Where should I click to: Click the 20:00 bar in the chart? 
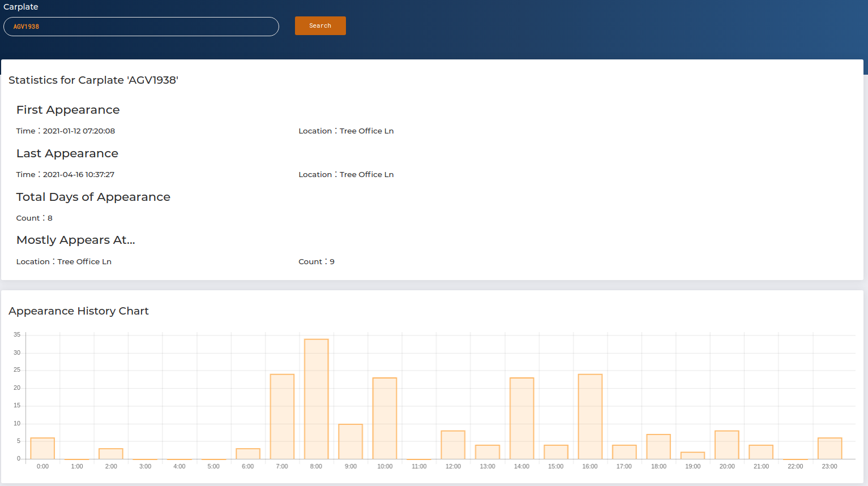click(727, 445)
